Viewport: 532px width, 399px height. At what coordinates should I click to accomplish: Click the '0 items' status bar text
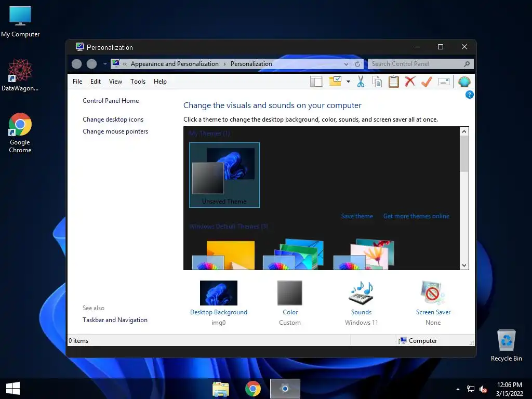point(78,341)
